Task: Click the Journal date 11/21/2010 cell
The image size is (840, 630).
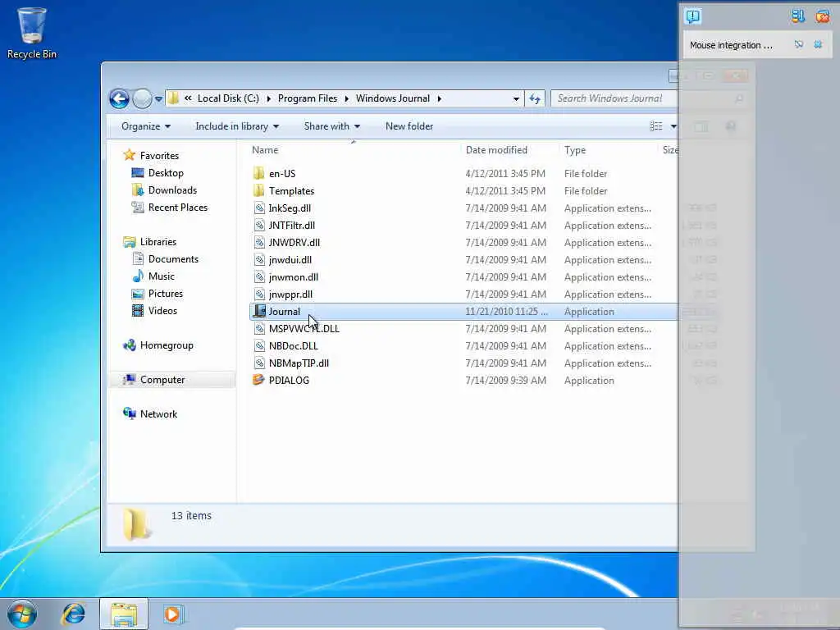Action: 506,311
